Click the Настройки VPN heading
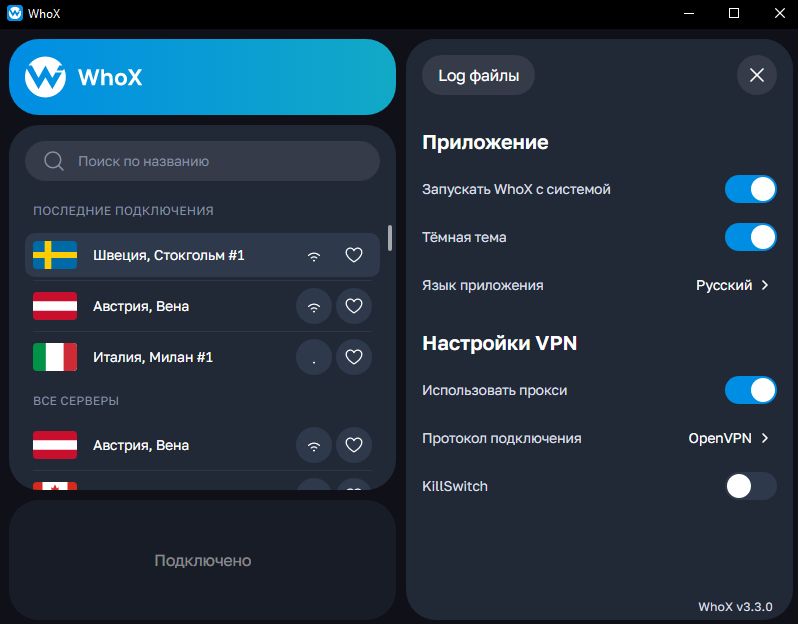This screenshot has height=624, width=798. click(500, 343)
